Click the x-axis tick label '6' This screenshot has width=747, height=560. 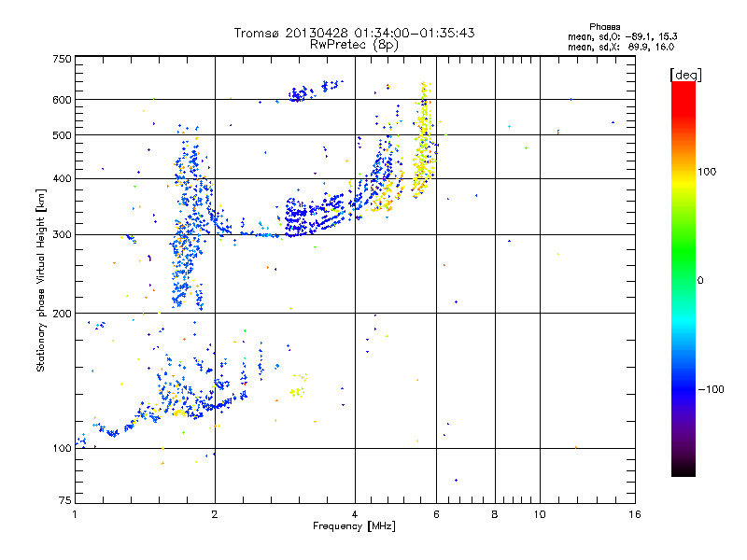click(436, 514)
